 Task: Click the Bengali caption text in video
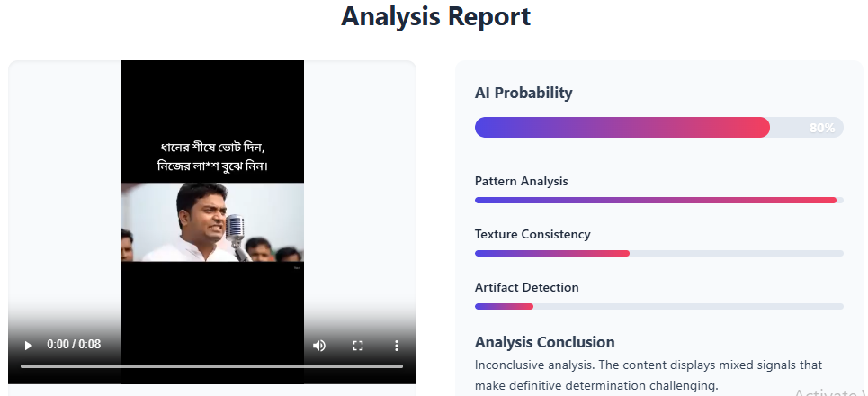click(213, 157)
